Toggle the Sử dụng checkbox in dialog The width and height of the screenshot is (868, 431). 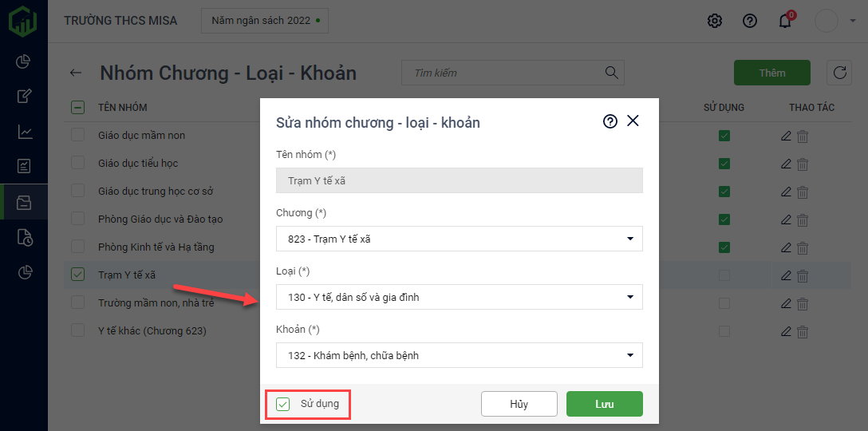click(283, 404)
